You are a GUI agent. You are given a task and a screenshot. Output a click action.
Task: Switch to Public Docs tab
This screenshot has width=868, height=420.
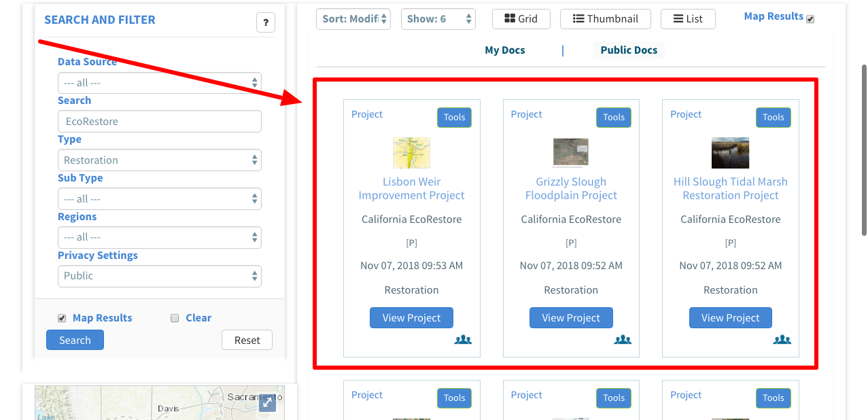coord(629,50)
